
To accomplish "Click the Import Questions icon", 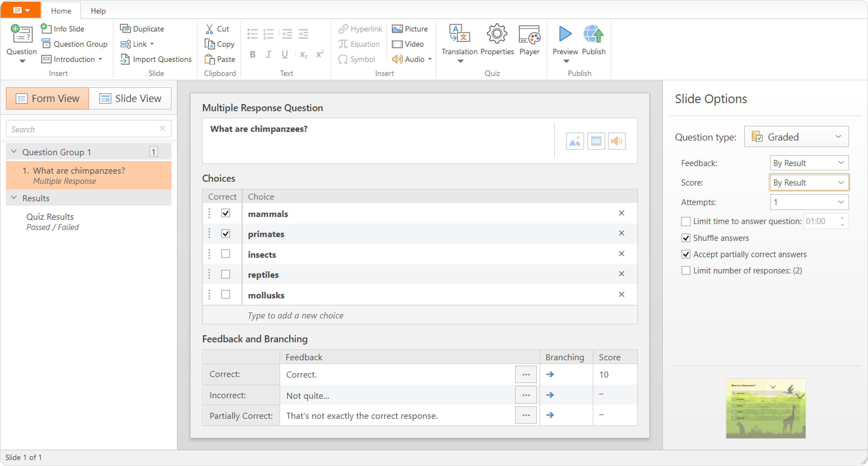I will (125, 59).
